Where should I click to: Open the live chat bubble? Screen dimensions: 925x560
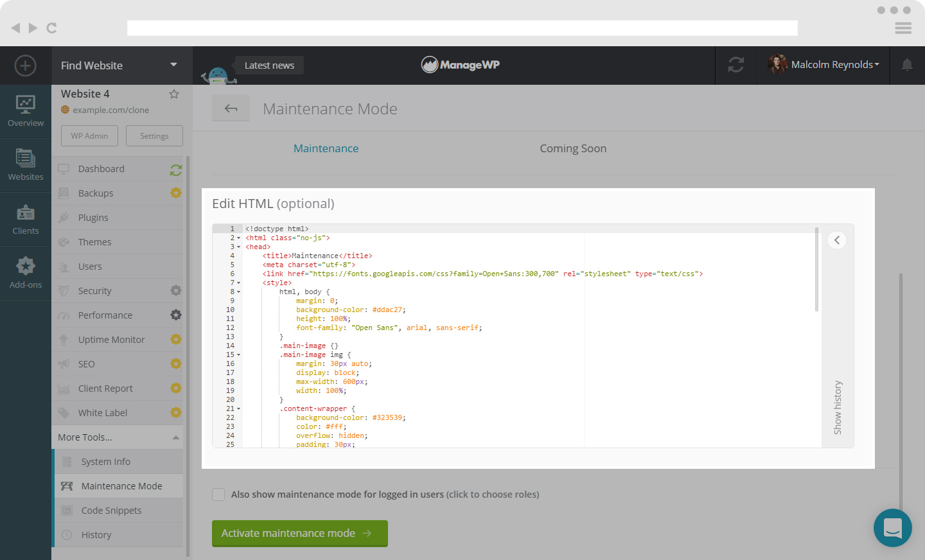click(x=893, y=528)
